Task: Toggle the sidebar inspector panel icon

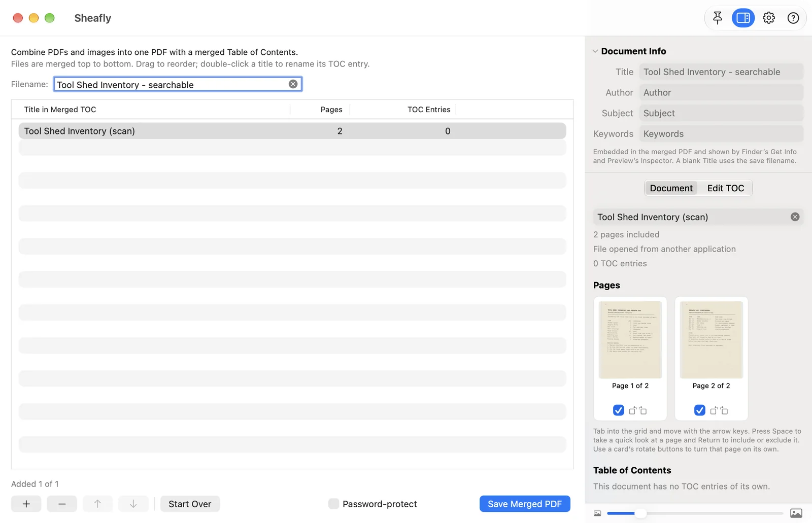Action: point(743,18)
